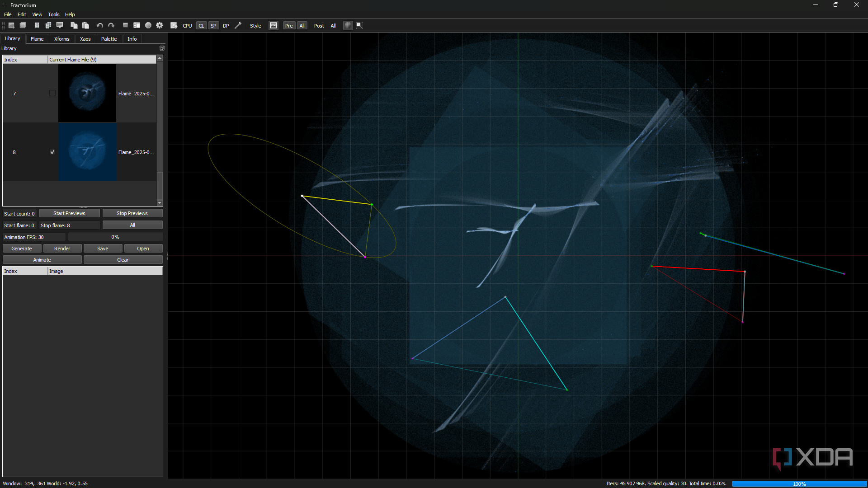Click the multi-stack save-all icon in toolbar
The width and height of the screenshot is (868, 488).
pyautogui.click(x=48, y=25)
